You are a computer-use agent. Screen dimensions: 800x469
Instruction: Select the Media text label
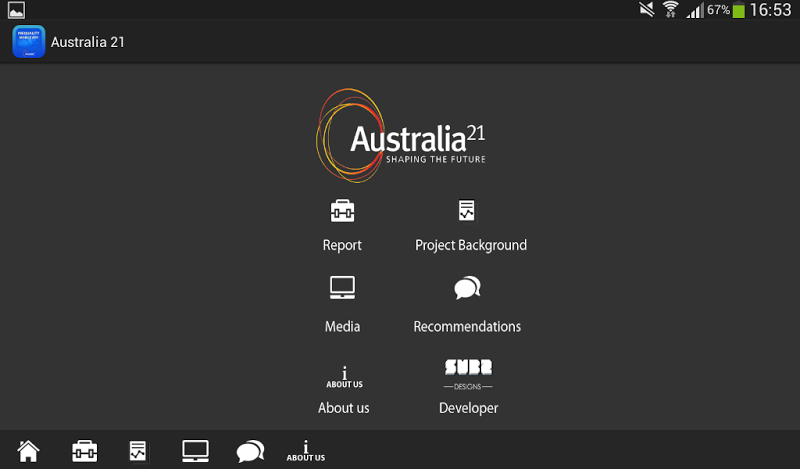(342, 327)
